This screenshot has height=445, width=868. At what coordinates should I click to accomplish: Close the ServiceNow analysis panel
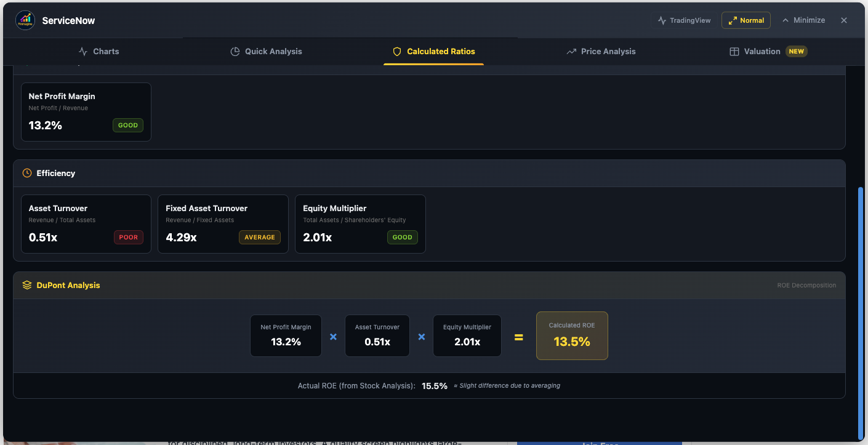tap(844, 20)
